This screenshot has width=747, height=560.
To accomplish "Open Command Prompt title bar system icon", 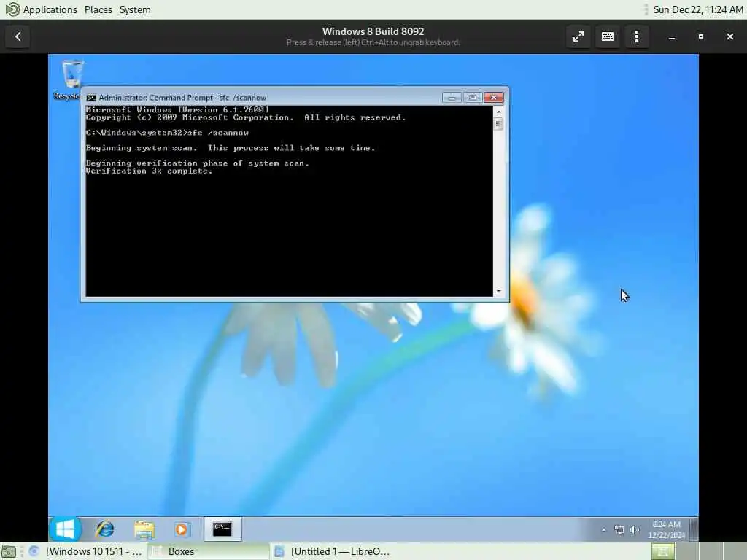I will point(91,98).
